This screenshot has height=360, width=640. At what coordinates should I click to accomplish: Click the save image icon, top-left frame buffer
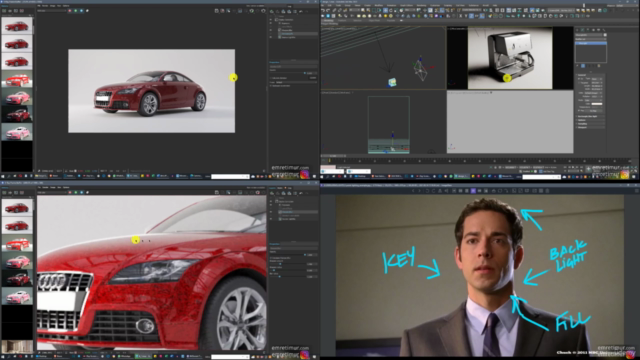point(216,11)
